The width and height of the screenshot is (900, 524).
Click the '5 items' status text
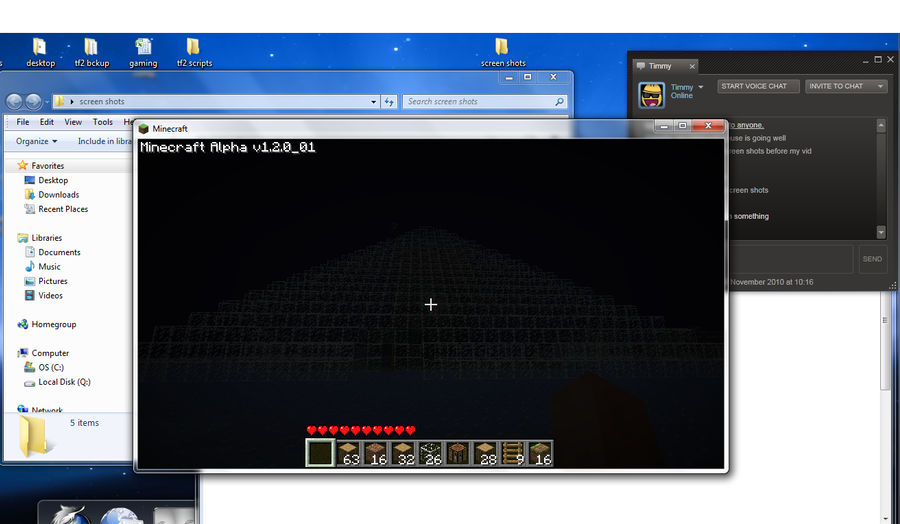click(x=84, y=423)
